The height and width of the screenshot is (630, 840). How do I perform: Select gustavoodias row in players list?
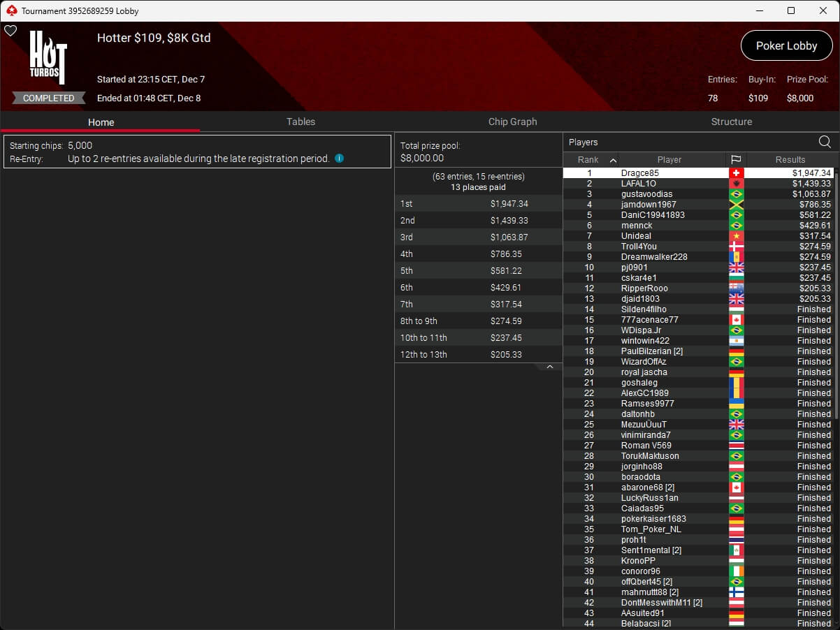[646, 194]
